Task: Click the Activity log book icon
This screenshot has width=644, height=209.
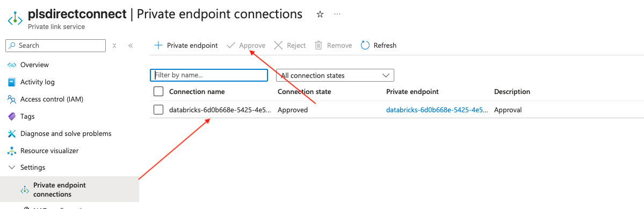Action: click(x=12, y=82)
